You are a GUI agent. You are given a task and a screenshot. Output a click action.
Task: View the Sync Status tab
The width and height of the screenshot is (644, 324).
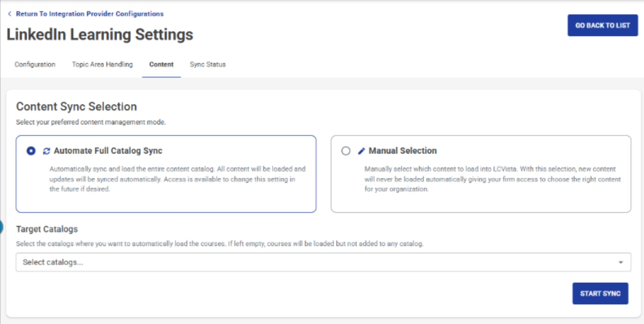click(x=208, y=64)
